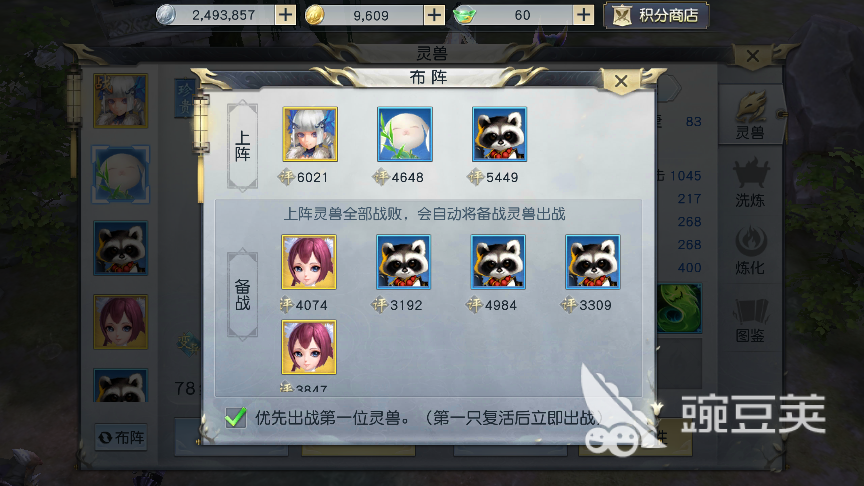
Task: Open the 图鉴 side tab
Action: click(750, 320)
